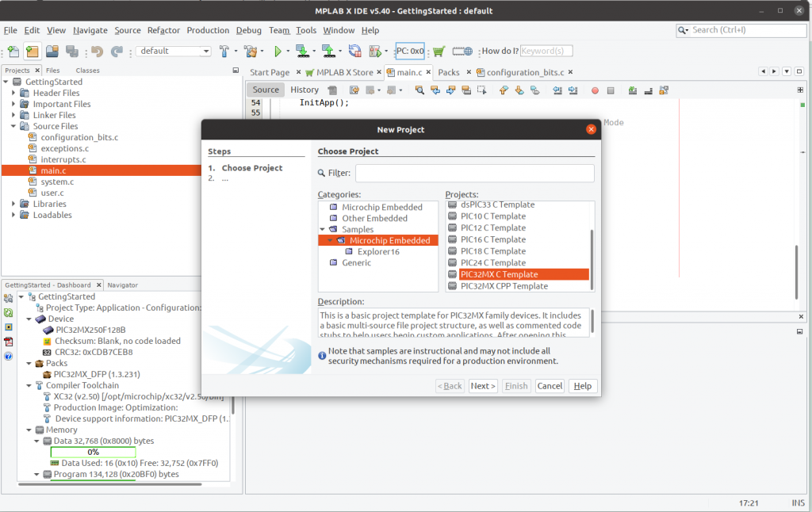Image resolution: width=812 pixels, height=512 pixels.
Task: Open the Debug menu
Action: (x=248, y=31)
